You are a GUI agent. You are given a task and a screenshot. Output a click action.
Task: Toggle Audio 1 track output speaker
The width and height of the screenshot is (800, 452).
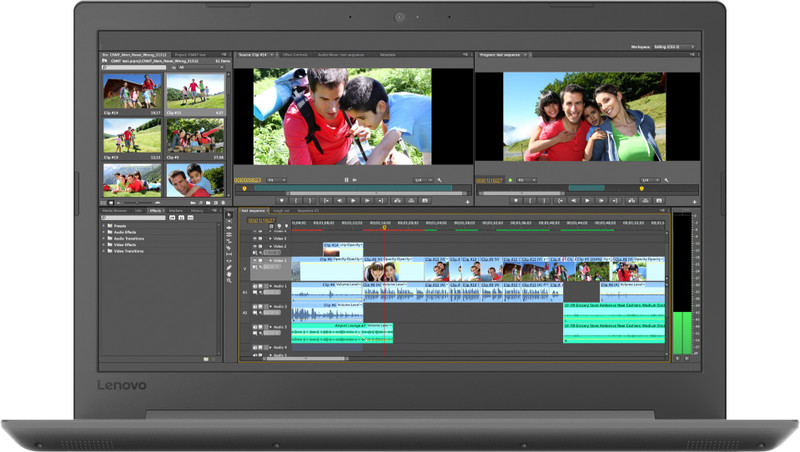point(255,286)
